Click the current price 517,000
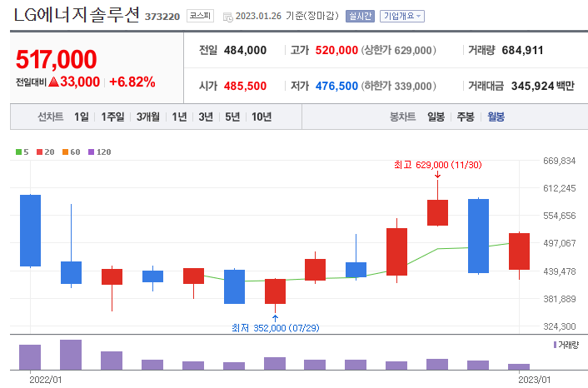Image resolution: width=588 pixels, height=388 pixels. click(57, 59)
